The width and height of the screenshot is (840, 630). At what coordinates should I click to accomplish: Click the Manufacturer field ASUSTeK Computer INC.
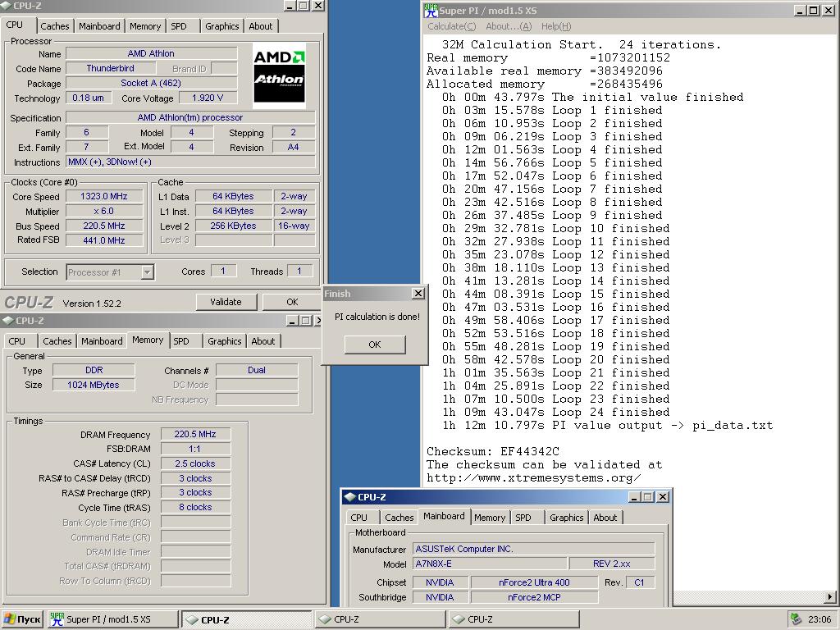pos(533,549)
